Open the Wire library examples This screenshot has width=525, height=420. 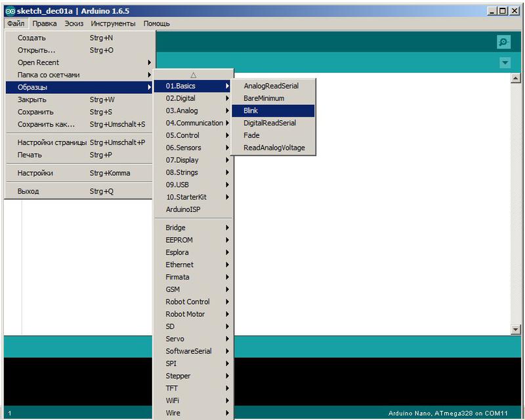(193, 413)
